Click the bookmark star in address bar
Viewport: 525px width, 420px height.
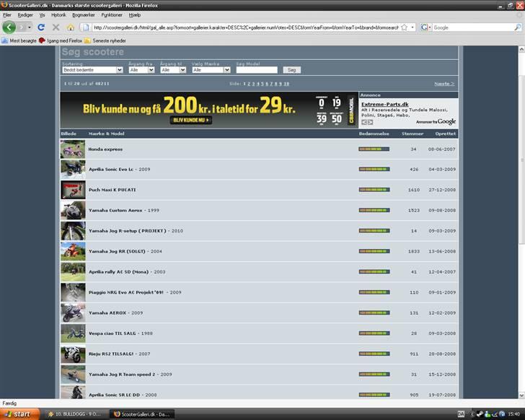tap(404, 27)
